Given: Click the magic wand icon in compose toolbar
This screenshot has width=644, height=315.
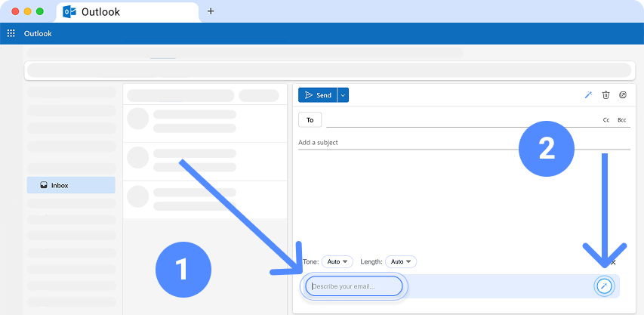Looking at the screenshot, I should 589,95.
